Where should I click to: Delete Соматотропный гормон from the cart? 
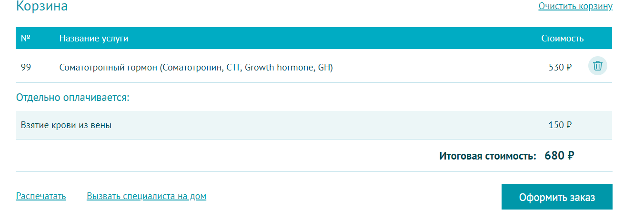598,66
